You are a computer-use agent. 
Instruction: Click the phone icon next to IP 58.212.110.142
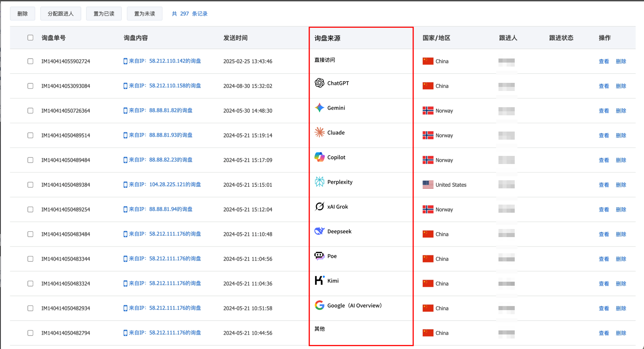125,61
